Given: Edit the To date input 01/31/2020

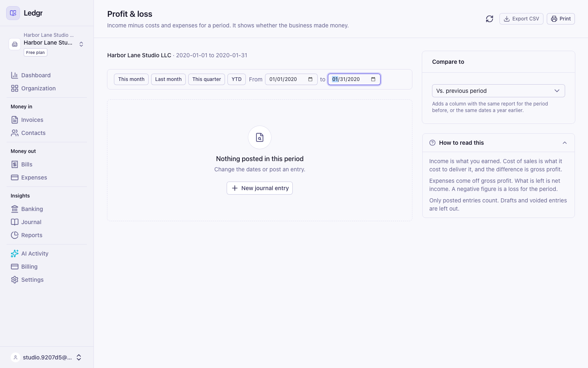Looking at the screenshot, I should tap(354, 79).
